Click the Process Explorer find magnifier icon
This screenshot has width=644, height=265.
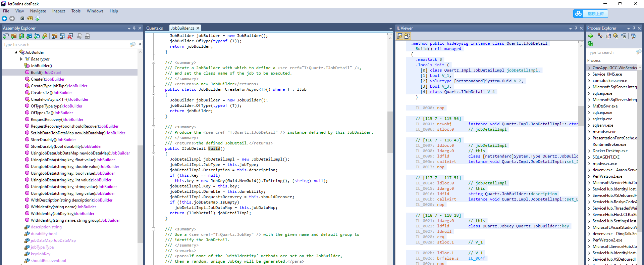click(634, 36)
